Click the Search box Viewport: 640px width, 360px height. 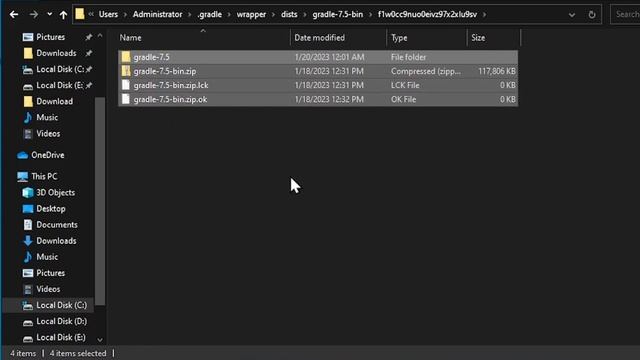(625, 14)
